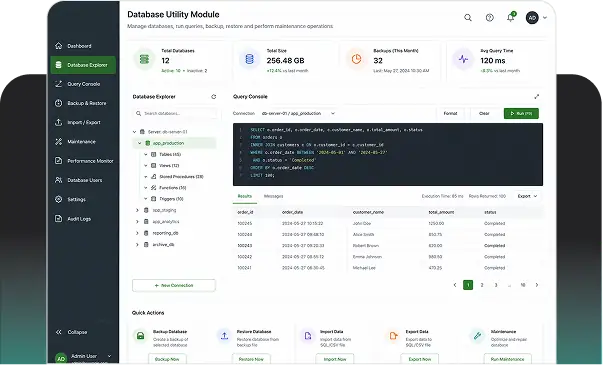Jump to results page 10
This screenshot has height=365, width=603.
pyautogui.click(x=523, y=285)
